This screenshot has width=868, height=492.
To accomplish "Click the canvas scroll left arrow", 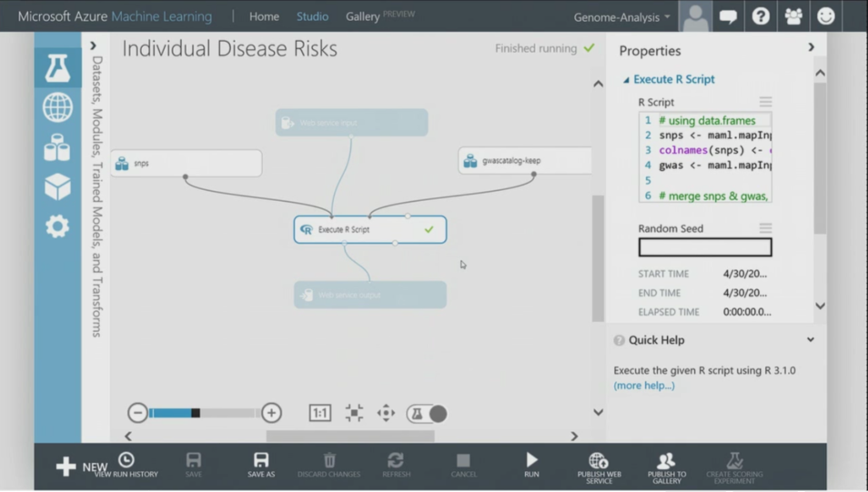I will point(128,437).
